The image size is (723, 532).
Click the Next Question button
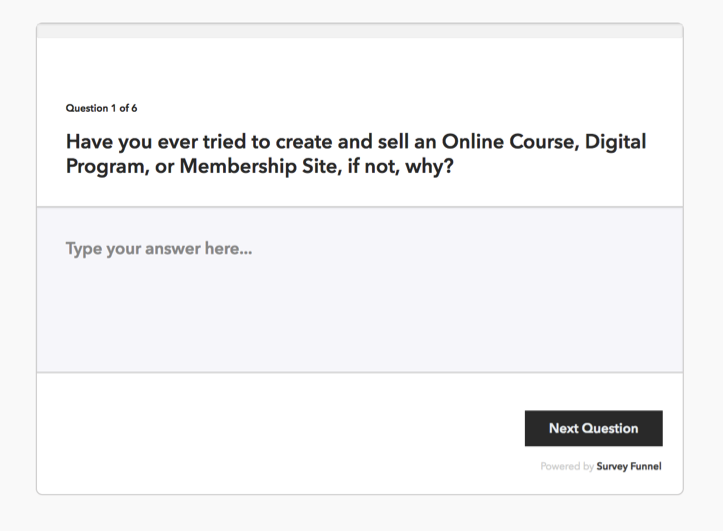593,428
